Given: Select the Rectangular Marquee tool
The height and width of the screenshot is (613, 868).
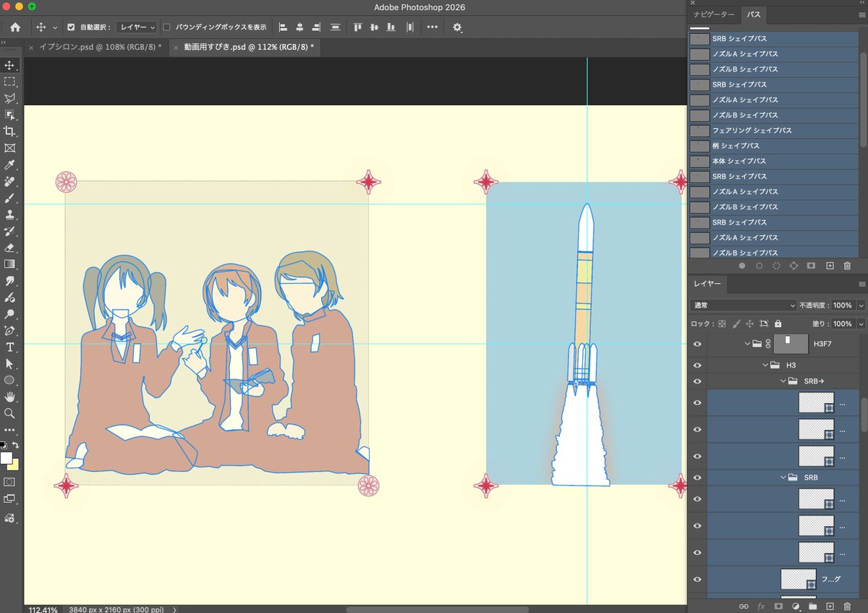Looking at the screenshot, I should (x=9, y=82).
